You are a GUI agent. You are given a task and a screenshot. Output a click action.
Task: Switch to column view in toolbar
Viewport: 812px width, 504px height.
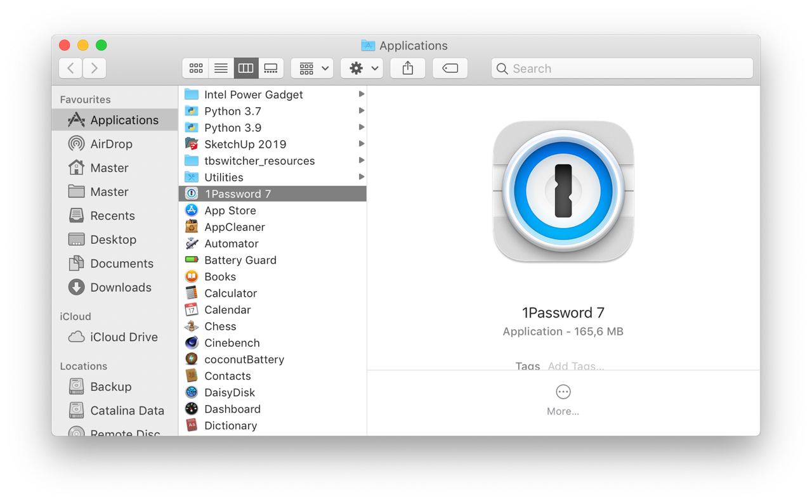(x=246, y=68)
